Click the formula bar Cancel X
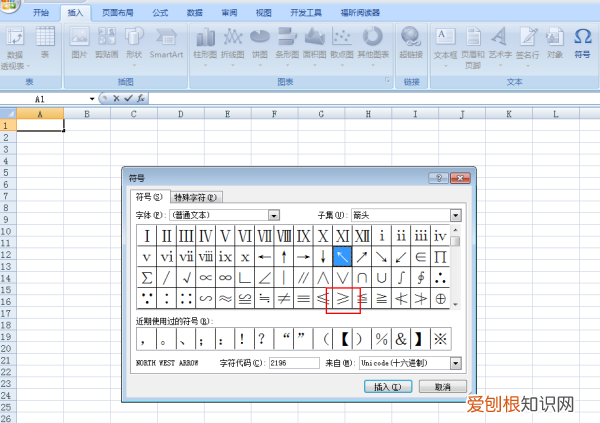The height and width of the screenshot is (423, 600). [x=116, y=98]
